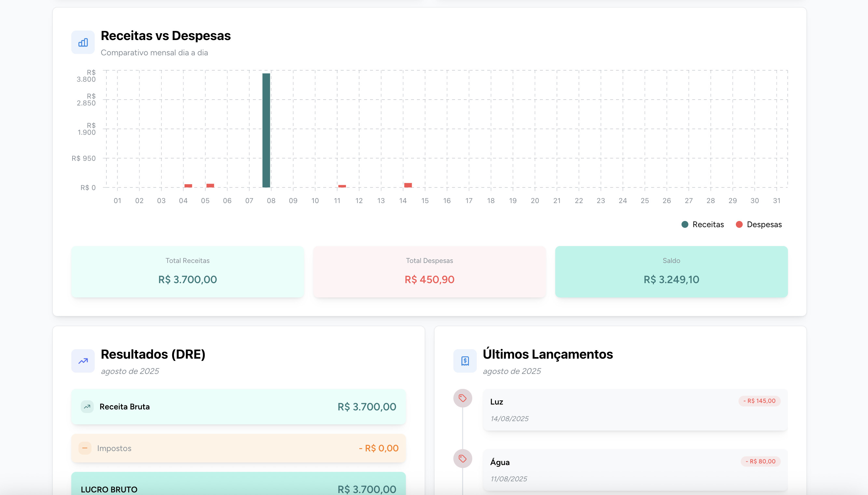
Task: Click the minus icon in Impostos row
Action: coord(85,448)
